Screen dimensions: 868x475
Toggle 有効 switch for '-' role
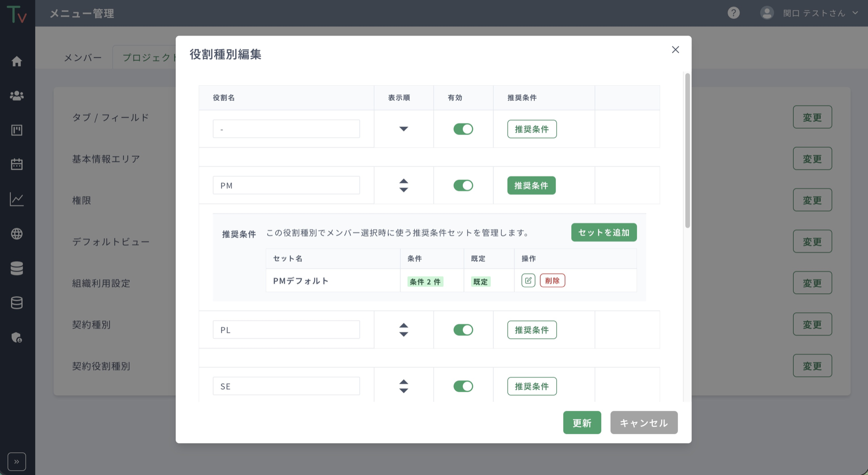[463, 129]
